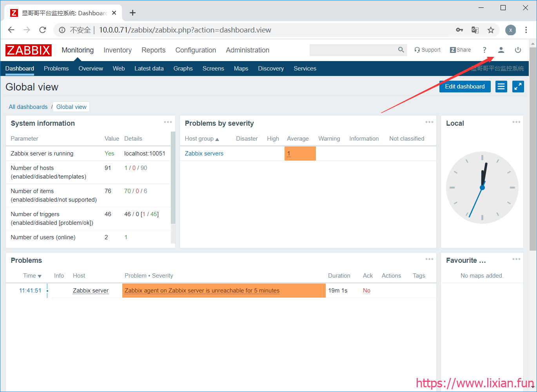The image size is (537, 392).
Task: Open System information widget menu dots
Action: (168, 122)
